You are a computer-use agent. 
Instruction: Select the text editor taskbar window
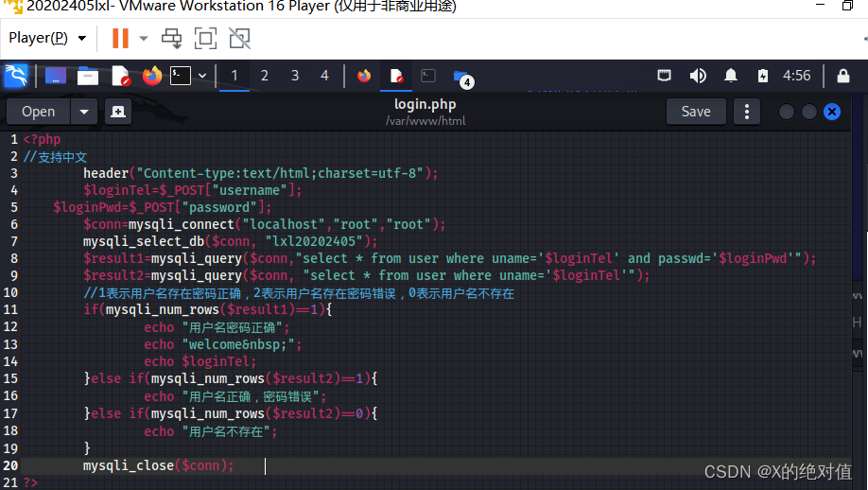[x=396, y=76]
